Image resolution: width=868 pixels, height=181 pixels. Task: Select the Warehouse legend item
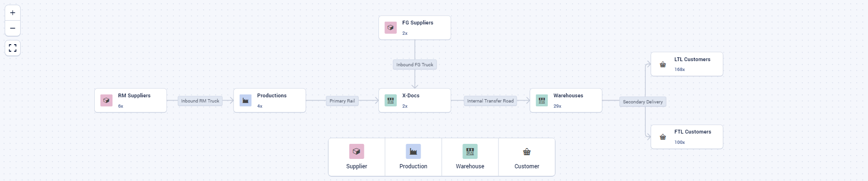(470, 157)
